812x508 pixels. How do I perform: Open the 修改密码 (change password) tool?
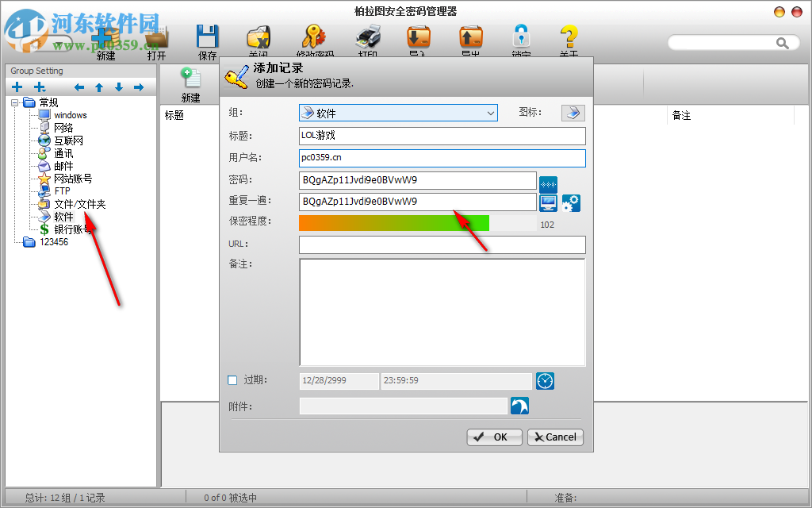[314, 36]
